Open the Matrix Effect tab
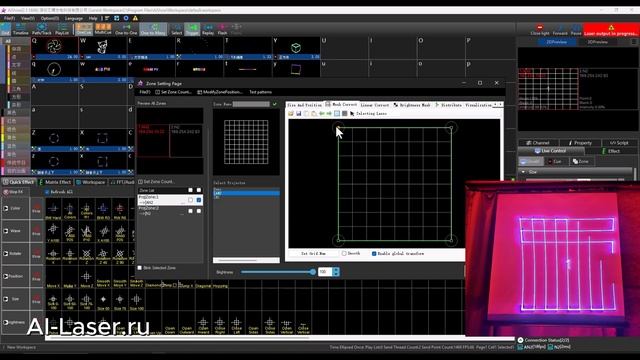The height and width of the screenshot is (360, 640). 56,182
